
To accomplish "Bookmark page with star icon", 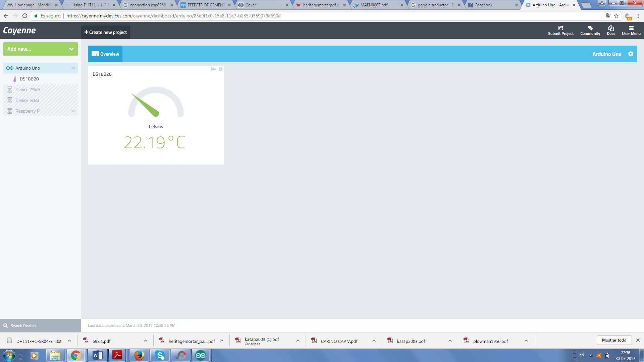I will tap(616, 16).
